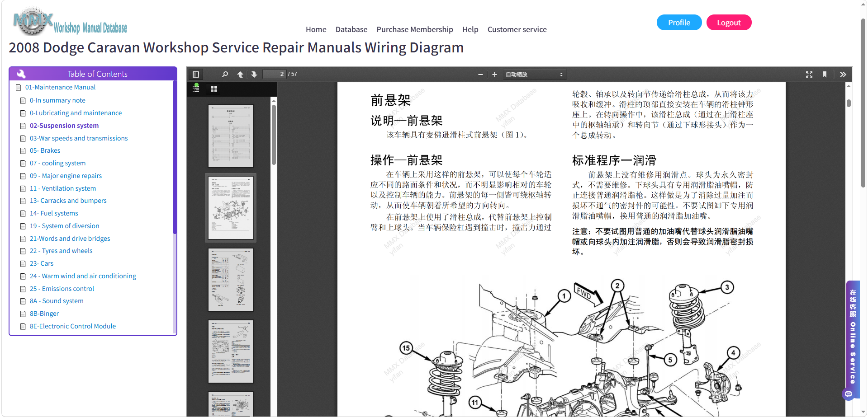Click the page icon beside 14- Fuel systems

click(23, 214)
